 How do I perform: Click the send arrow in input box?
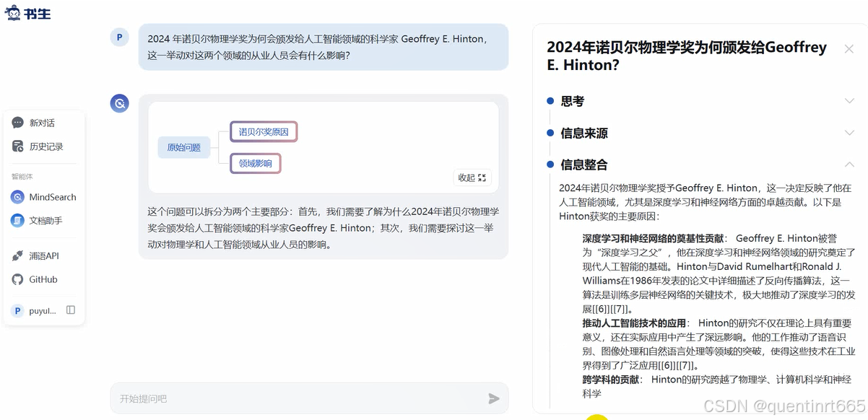point(494,398)
